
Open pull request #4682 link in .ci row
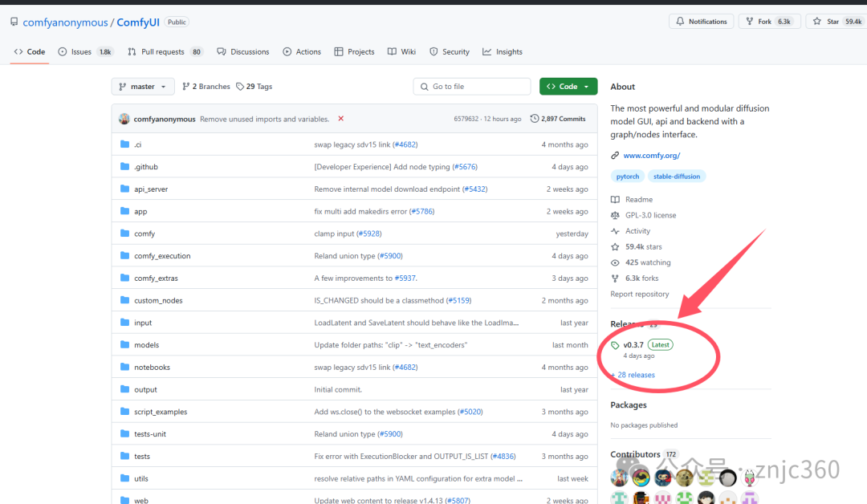click(x=405, y=144)
